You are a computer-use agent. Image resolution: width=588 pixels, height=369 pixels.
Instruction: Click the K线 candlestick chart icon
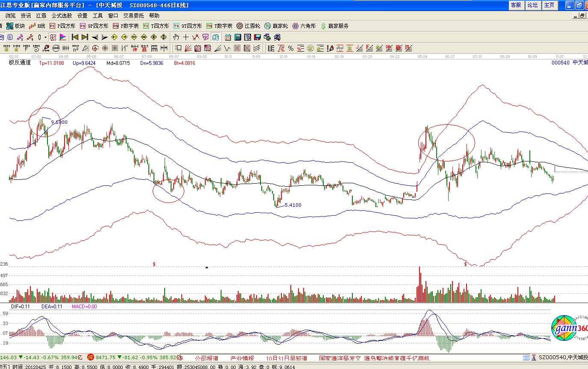(37, 26)
